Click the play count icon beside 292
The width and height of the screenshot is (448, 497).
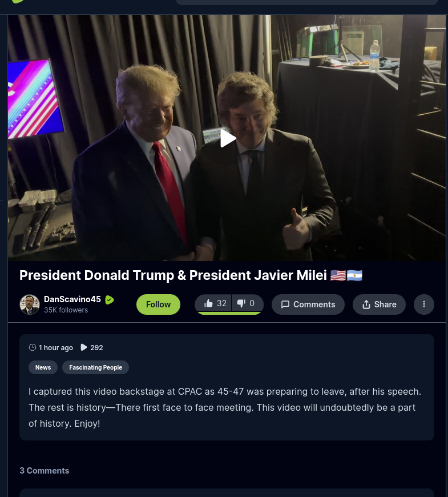click(x=83, y=347)
